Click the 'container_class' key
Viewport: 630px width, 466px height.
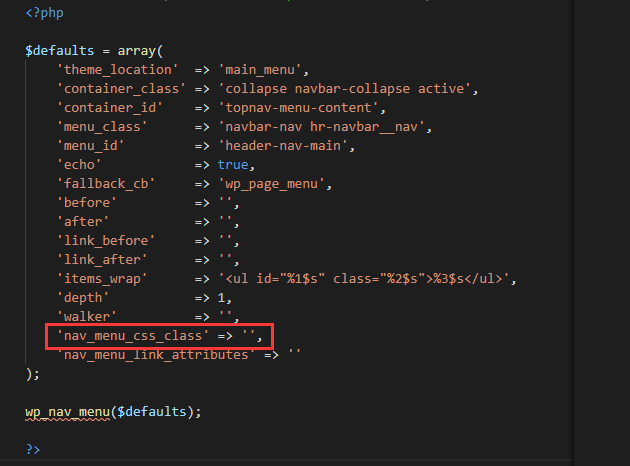pos(121,89)
